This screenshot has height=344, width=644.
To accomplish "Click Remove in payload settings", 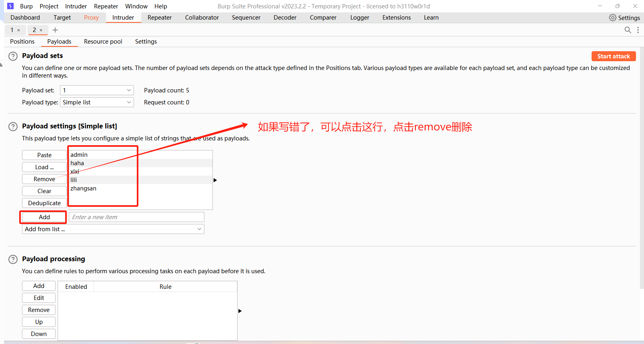I will click(x=44, y=179).
